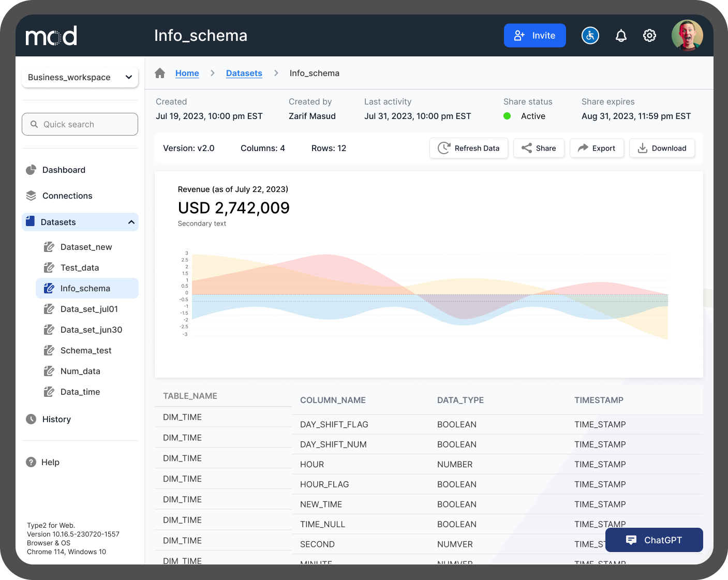The image size is (728, 580).
Task: Collapse the Datasets section chevron
Action: [131, 222]
